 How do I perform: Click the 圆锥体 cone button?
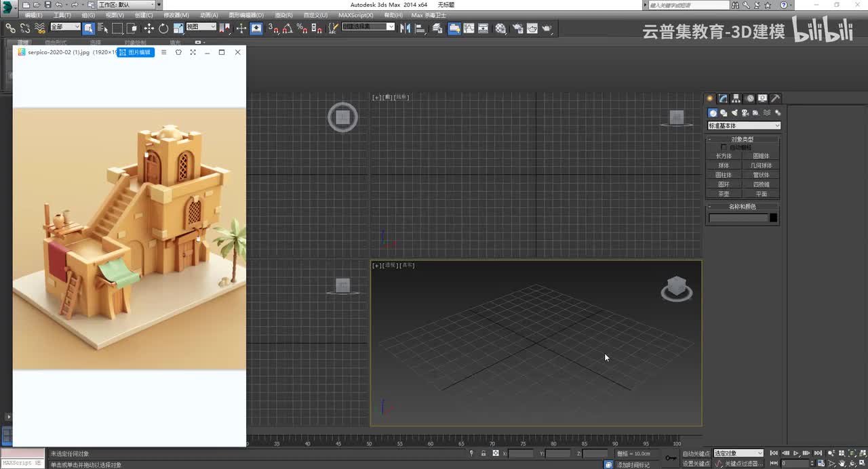[x=761, y=156]
